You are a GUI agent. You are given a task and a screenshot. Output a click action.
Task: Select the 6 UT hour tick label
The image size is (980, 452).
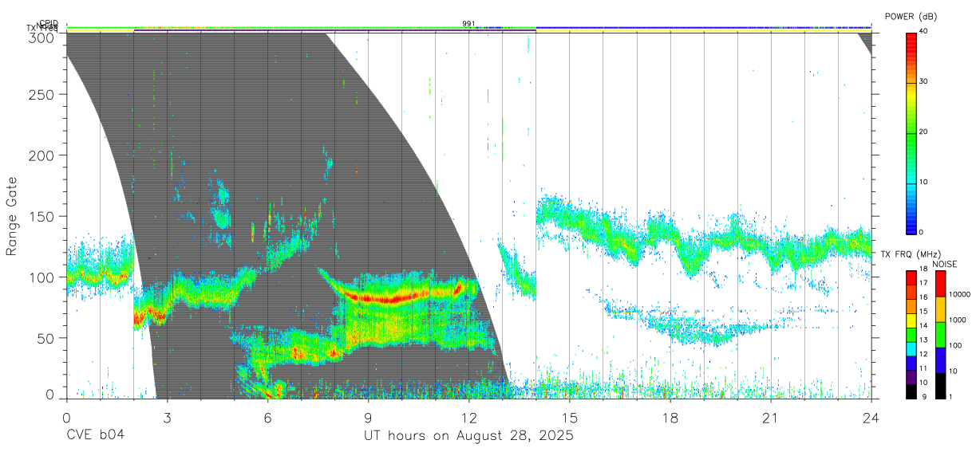tap(267, 417)
